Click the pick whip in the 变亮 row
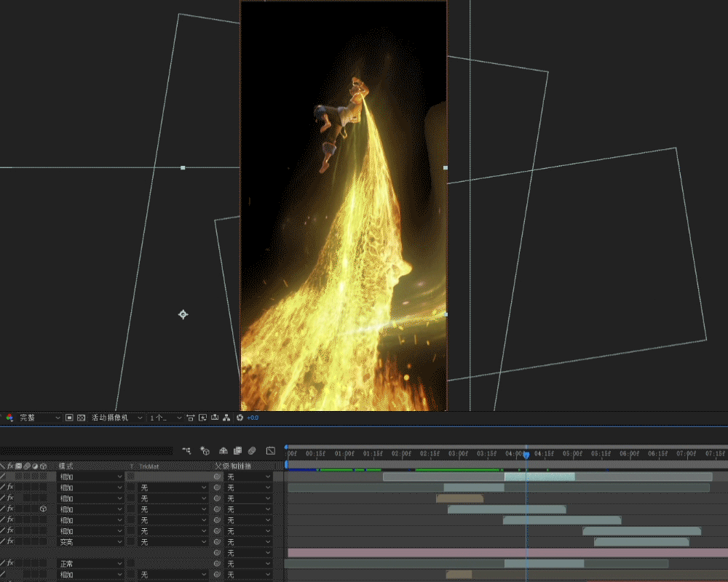 217,541
